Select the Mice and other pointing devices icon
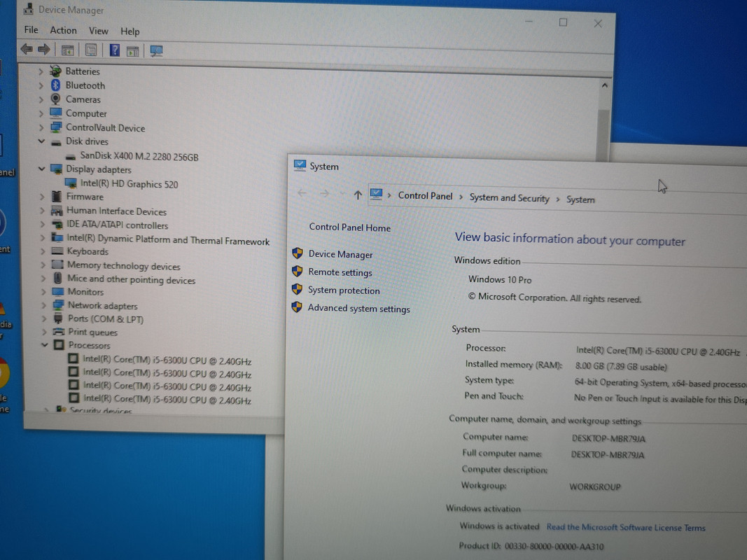Screen dimensions: 747x560 coord(57,278)
